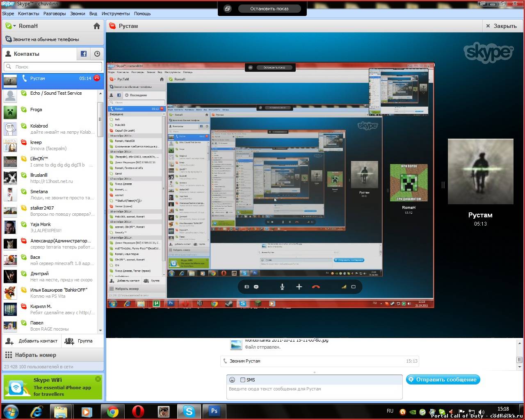The width and height of the screenshot is (525, 420).
Task: Open Internet Explorer from taskbar
Action: pos(37,411)
